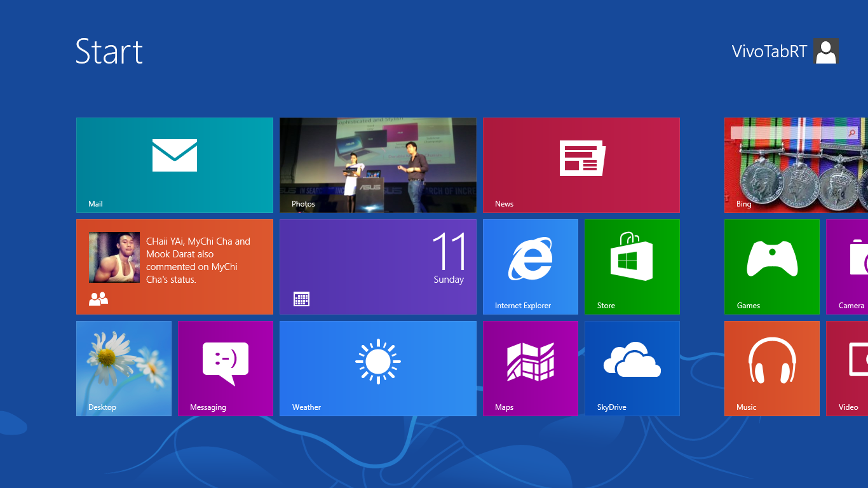The width and height of the screenshot is (868, 488).
Task: Click the small calendar grid icon
Action: (302, 299)
